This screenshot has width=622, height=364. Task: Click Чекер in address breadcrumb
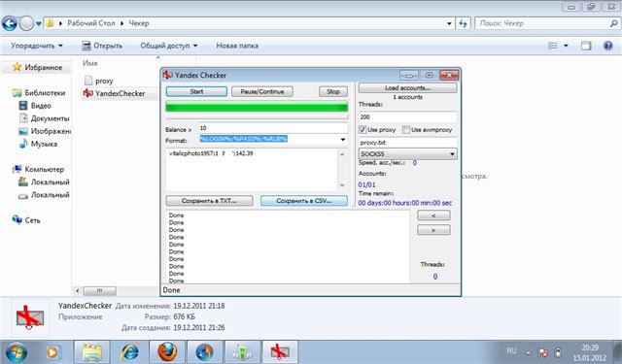[x=139, y=23]
